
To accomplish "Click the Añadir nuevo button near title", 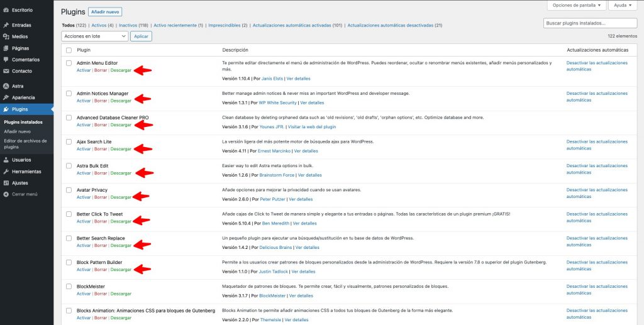I will (x=105, y=13).
